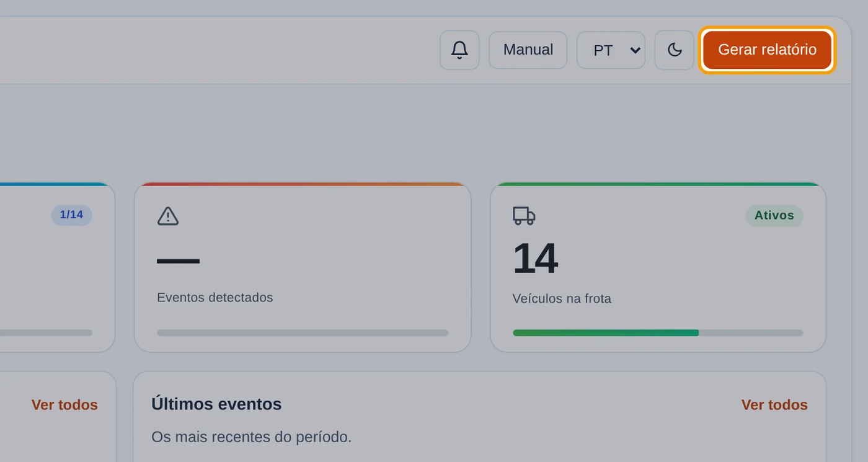Click the fleet count number 14

point(535,259)
